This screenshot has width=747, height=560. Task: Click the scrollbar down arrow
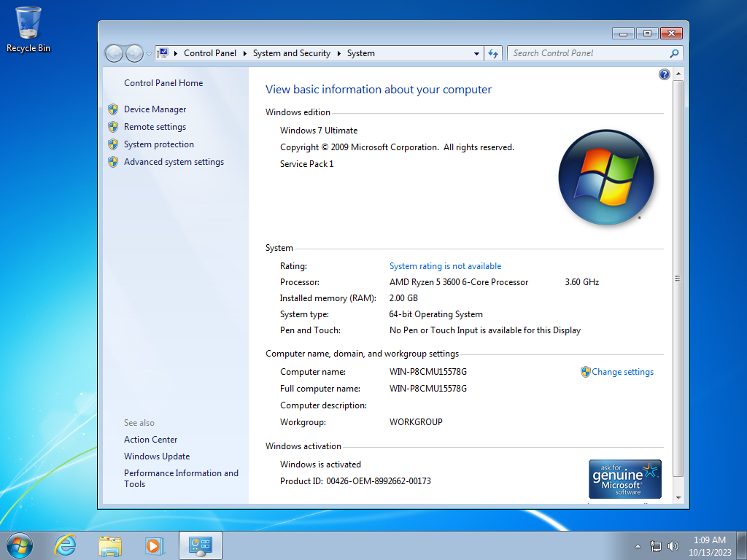pos(678,497)
